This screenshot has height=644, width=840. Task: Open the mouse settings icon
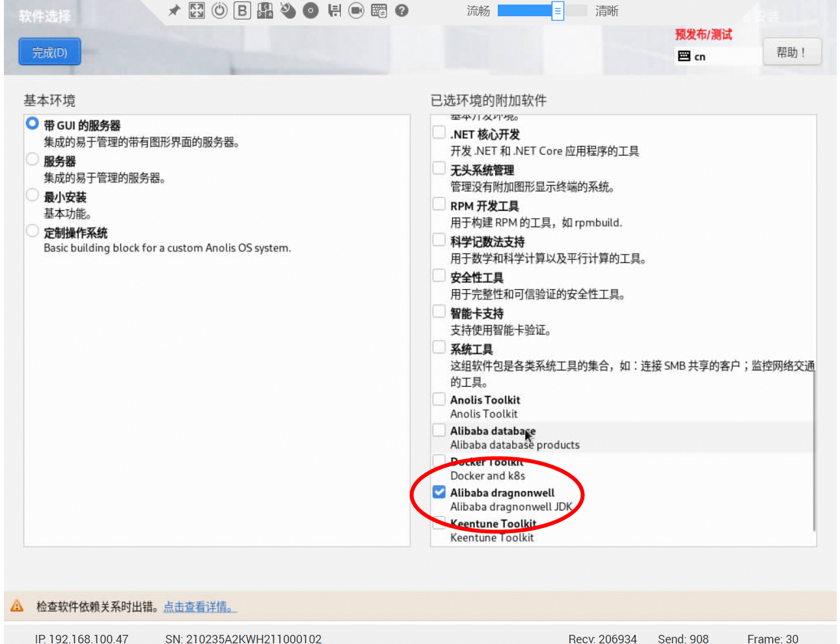pyautogui.click(x=288, y=10)
